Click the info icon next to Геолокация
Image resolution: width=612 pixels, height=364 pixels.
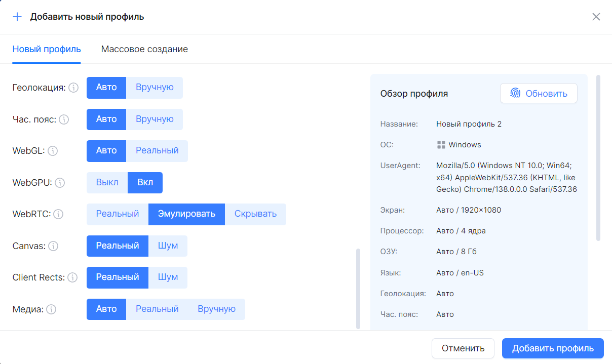coord(74,88)
